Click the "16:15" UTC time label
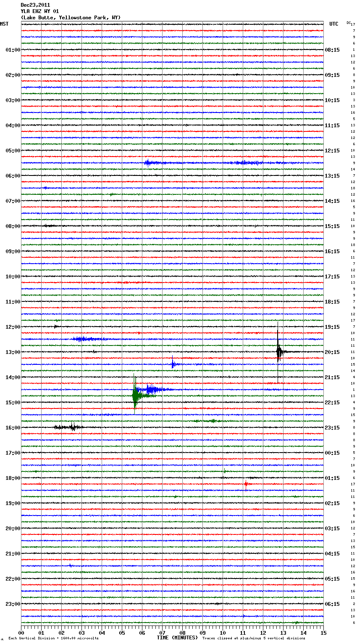Screen dimensions: 357x644 point(332,251)
